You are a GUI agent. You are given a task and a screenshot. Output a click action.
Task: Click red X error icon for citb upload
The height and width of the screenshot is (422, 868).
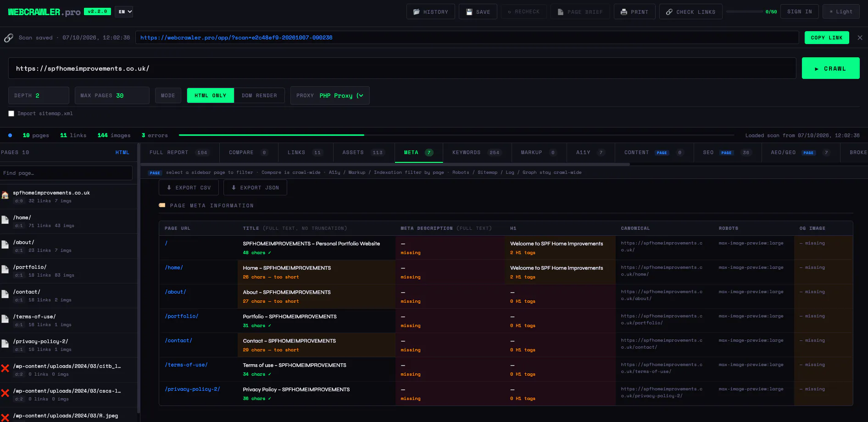tap(5, 368)
